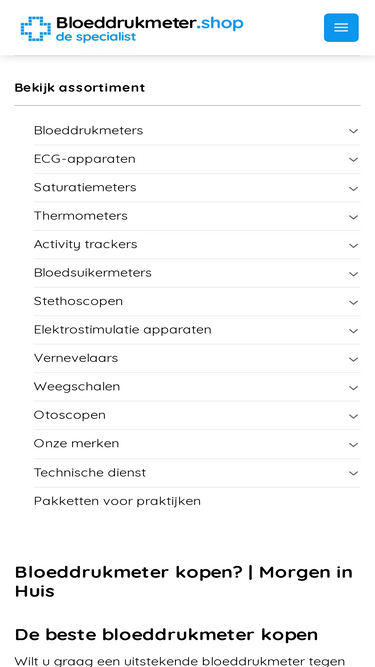Click the Bekijk assortiment heading

[x=80, y=88]
